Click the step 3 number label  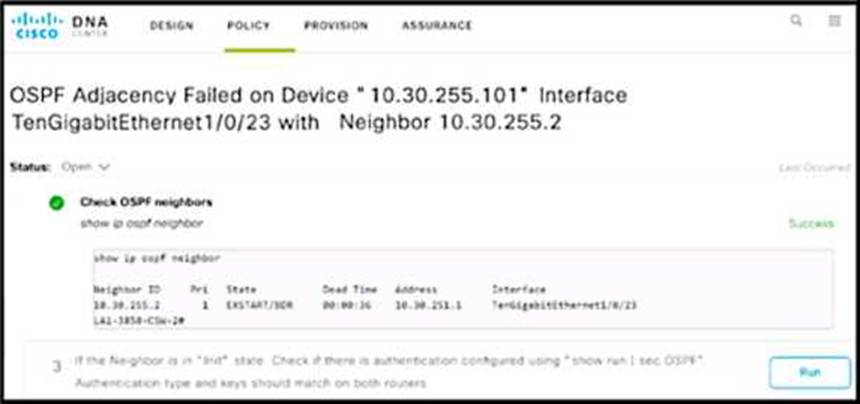56,367
